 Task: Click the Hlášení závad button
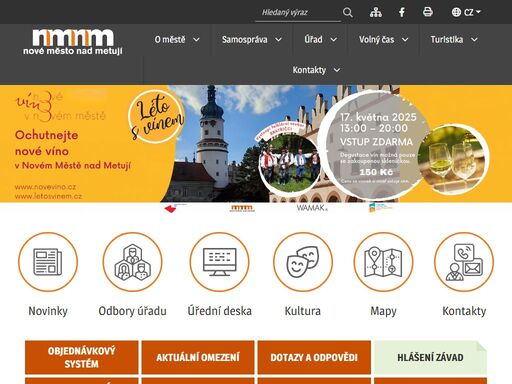click(x=430, y=357)
